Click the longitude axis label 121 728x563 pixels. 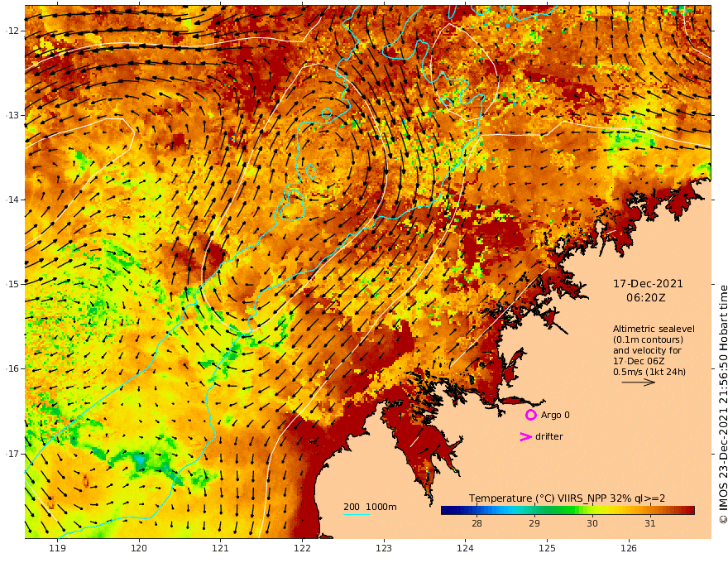(x=221, y=549)
